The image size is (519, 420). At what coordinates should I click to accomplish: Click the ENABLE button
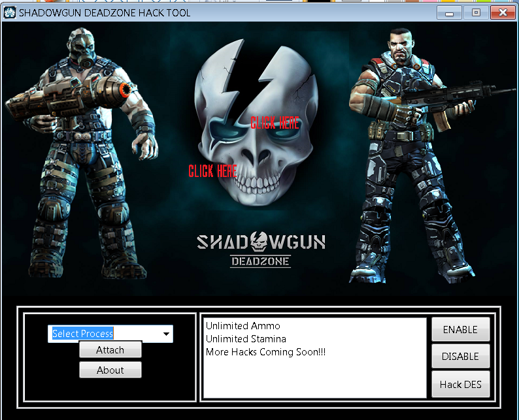point(460,329)
